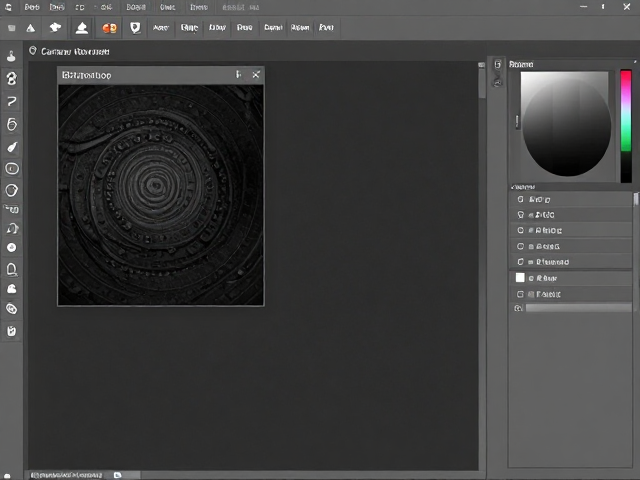This screenshot has width=640, height=480.
Task: Select the figure-eight swirl tool in the toolbox
Action: (12, 78)
